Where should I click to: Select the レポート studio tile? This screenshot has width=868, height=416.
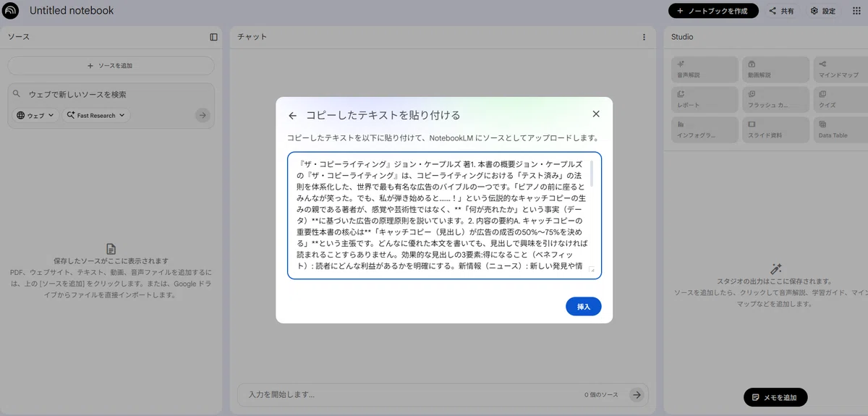[705, 99]
